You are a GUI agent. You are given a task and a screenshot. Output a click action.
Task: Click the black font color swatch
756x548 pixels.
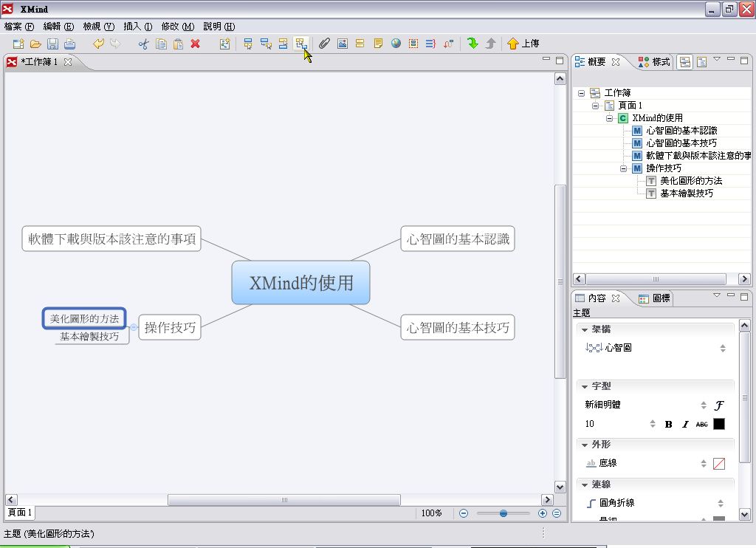pyautogui.click(x=719, y=424)
